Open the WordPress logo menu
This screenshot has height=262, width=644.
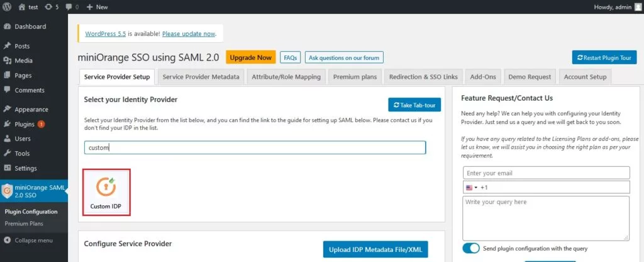pyautogui.click(x=8, y=6)
